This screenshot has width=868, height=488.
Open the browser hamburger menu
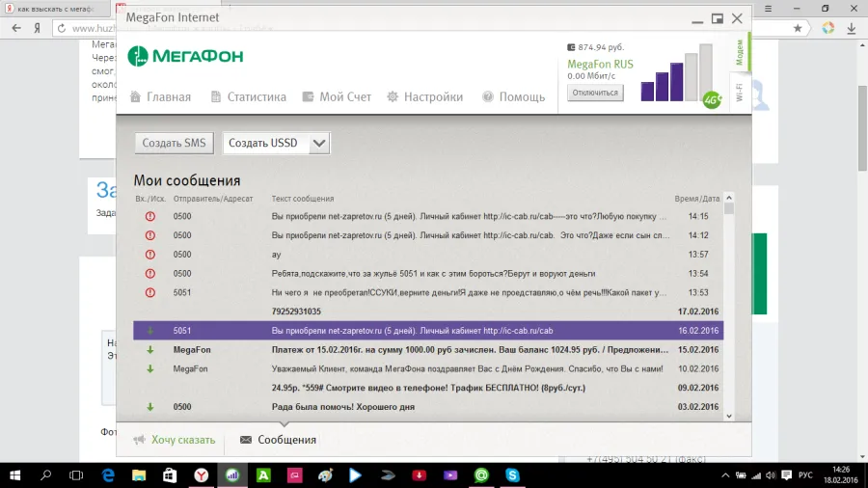768,9
